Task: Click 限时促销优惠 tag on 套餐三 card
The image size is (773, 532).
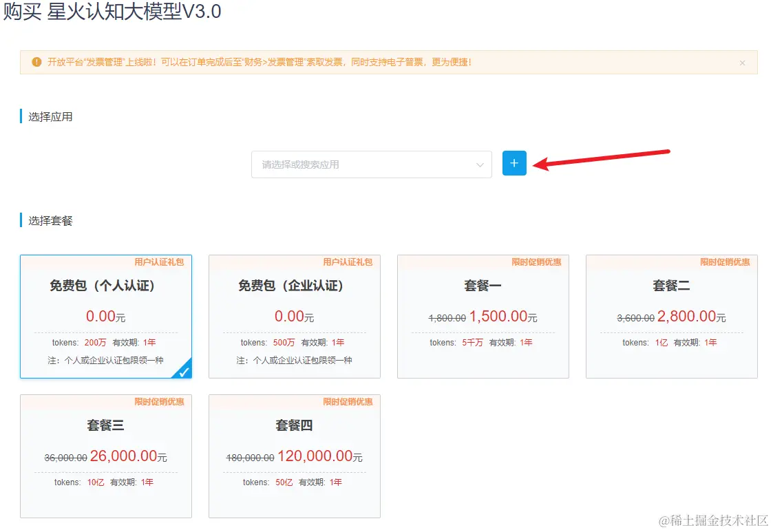Action: [159, 402]
